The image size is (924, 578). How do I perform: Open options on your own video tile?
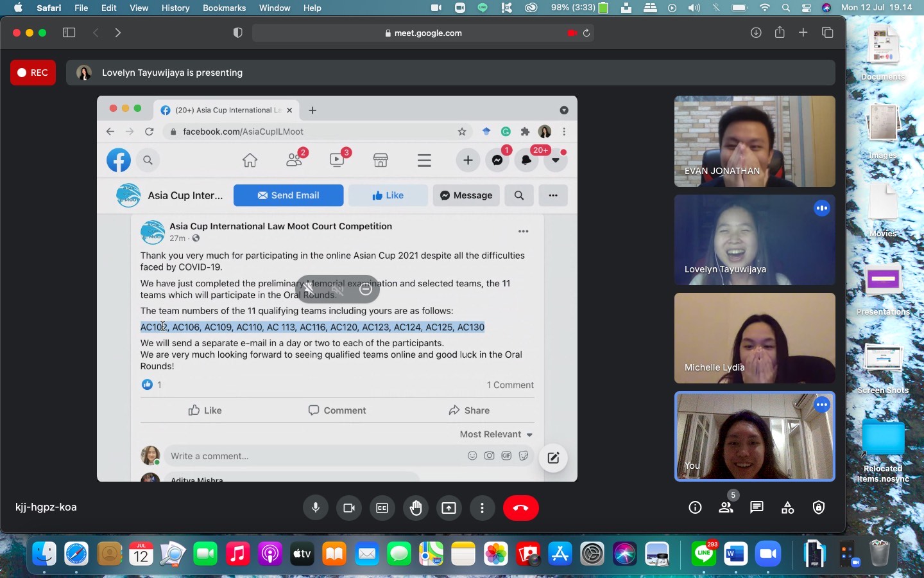coord(822,405)
